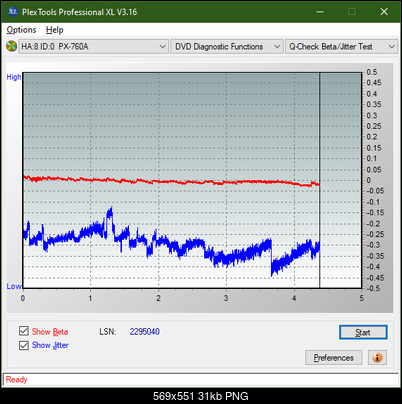Click the PlexTools XL title bar icon
The width and height of the screenshot is (402, 404).
(12, 12)
